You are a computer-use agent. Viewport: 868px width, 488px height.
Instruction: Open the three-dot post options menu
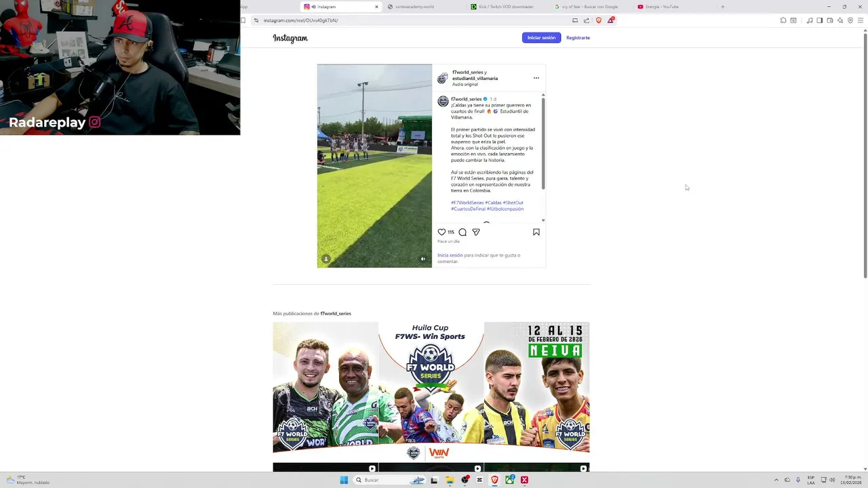tap(536, 78)
